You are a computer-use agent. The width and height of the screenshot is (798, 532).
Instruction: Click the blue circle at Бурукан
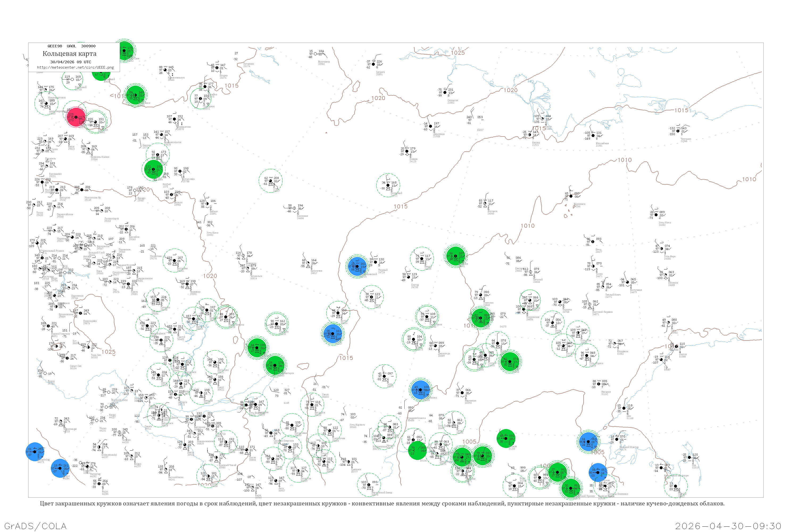point(598,473)
